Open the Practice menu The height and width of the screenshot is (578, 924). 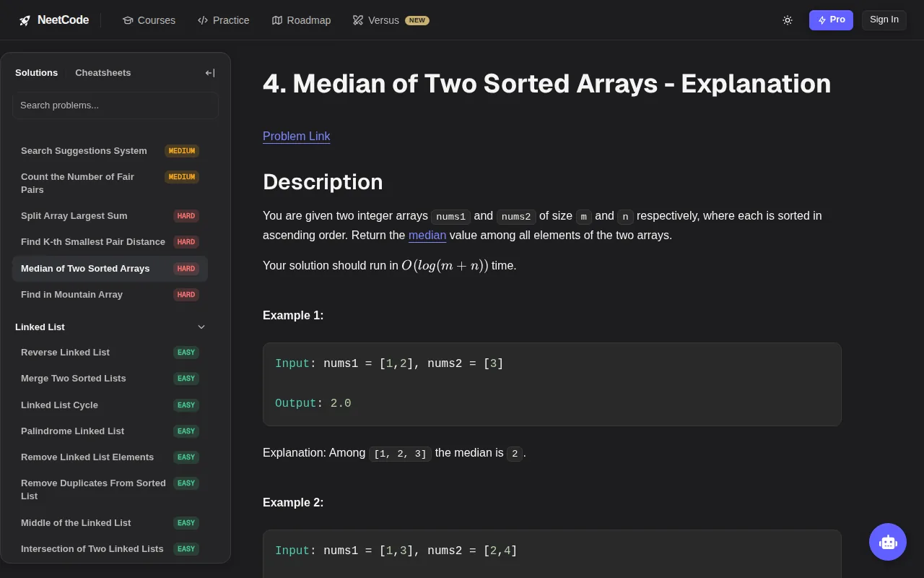[x=223, y=20]
